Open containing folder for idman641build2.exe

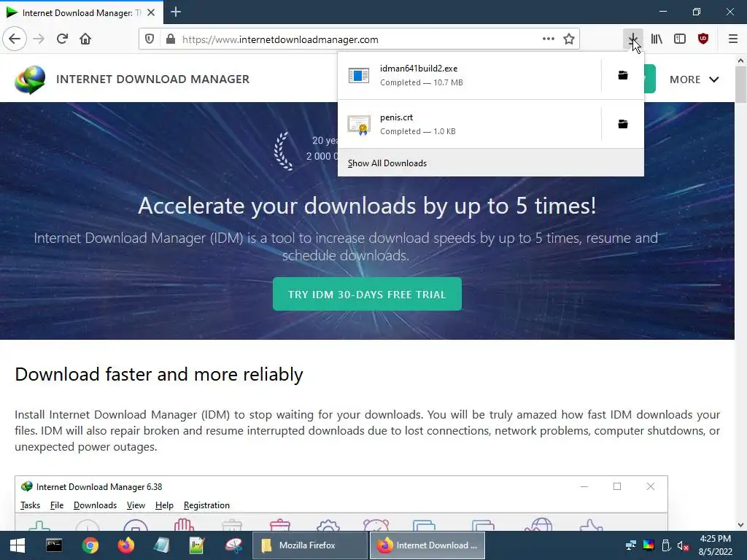(x=623, y=75)
